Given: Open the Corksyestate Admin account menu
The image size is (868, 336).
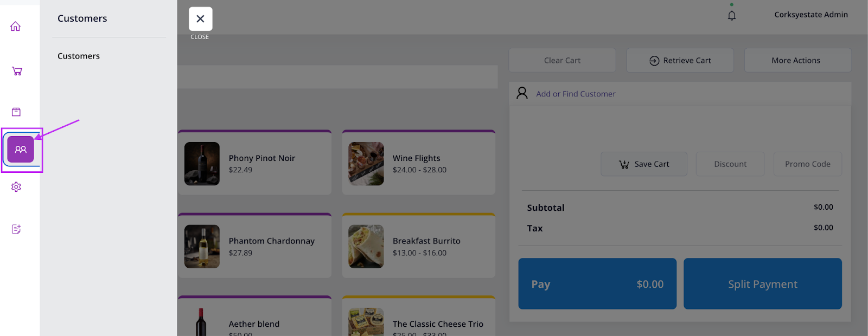Looking at the screenshot, I should tap(810, 15).
